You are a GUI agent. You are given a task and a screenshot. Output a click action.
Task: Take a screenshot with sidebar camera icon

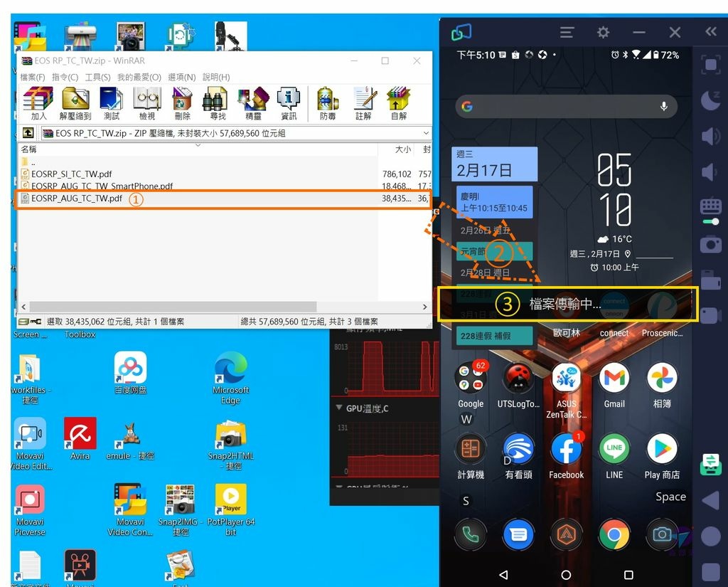coord(711,244)
